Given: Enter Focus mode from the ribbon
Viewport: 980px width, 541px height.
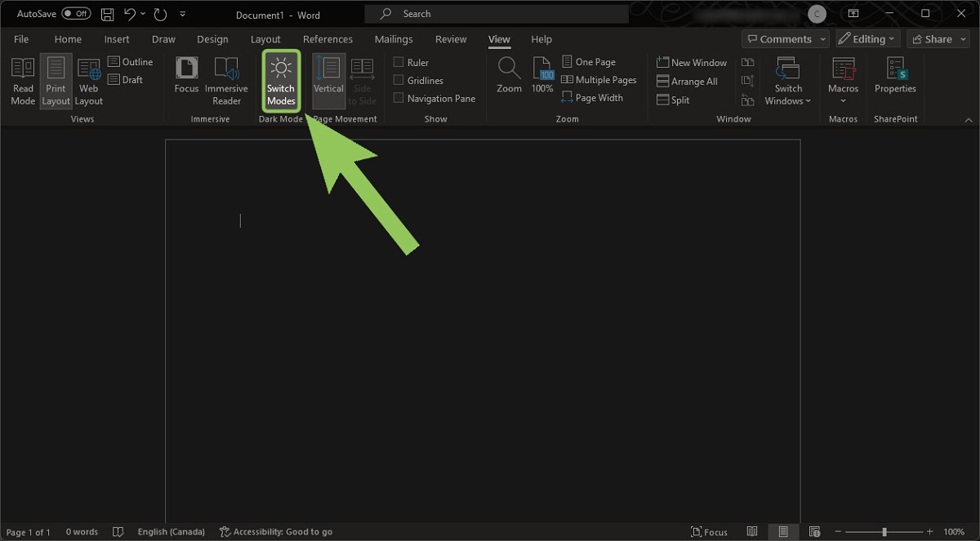Looking at the screenshot, I should click(x=186, y=81).
